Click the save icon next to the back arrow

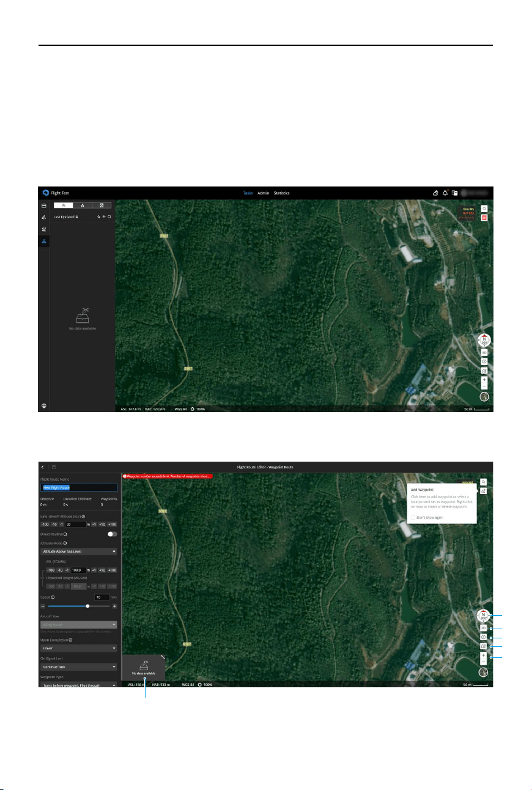[54, 467]
